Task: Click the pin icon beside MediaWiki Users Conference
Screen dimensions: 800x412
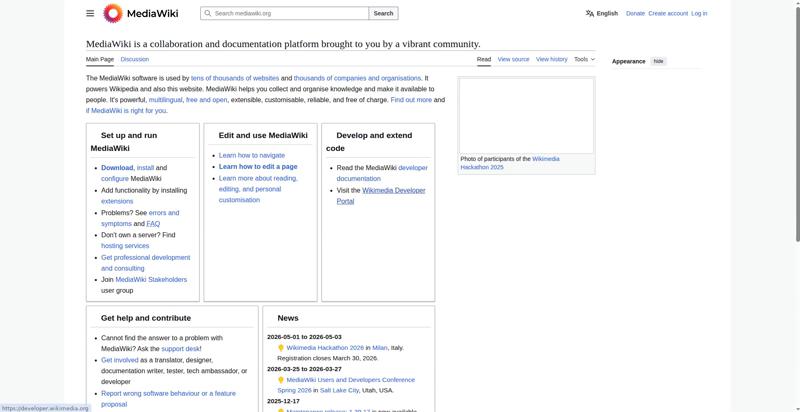Action: coord(281,380)
